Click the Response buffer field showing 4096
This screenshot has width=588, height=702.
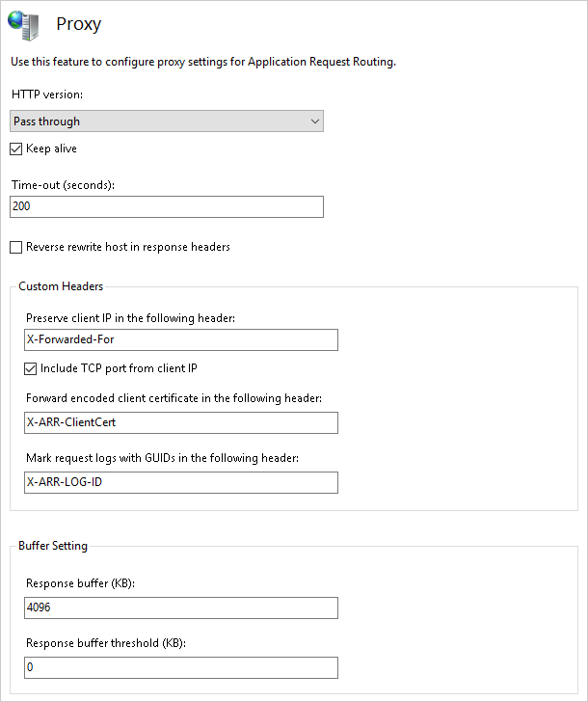181,607
